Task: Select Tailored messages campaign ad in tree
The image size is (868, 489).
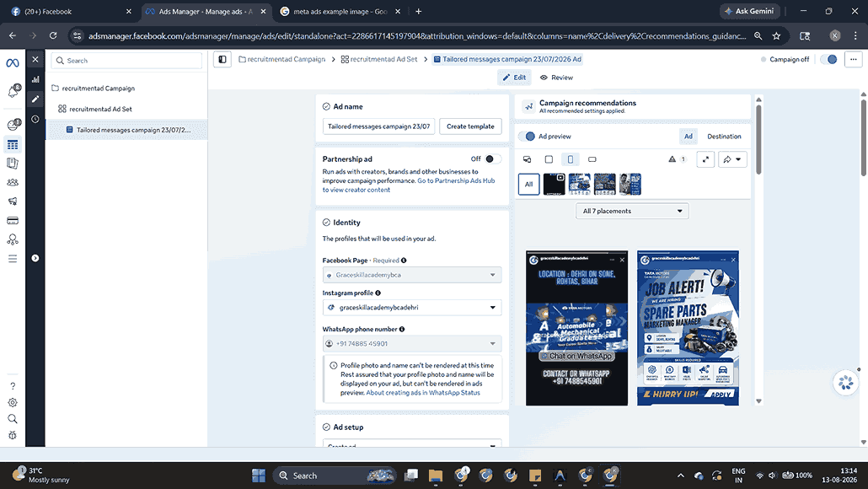Action: click(x=126, y=130)
